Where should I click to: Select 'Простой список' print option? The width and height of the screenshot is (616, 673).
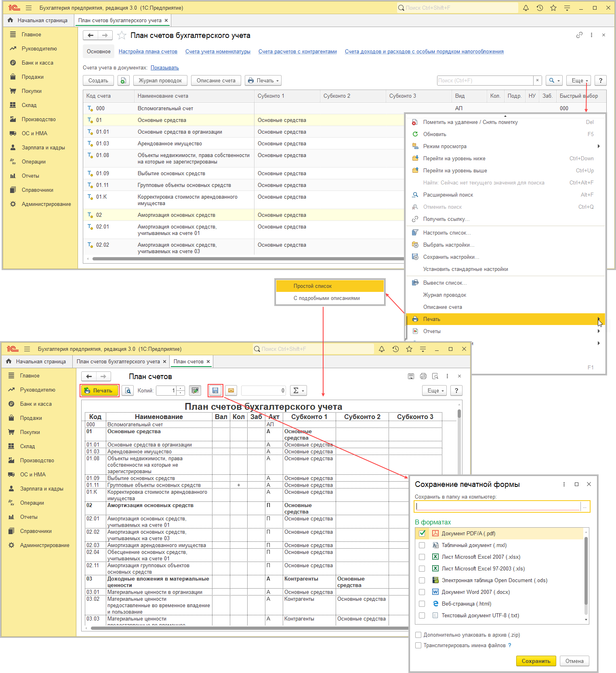coord(330,286)
